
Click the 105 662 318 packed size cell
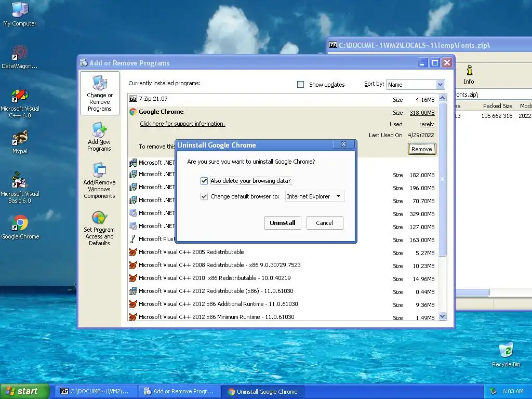(x=497, y=116)
